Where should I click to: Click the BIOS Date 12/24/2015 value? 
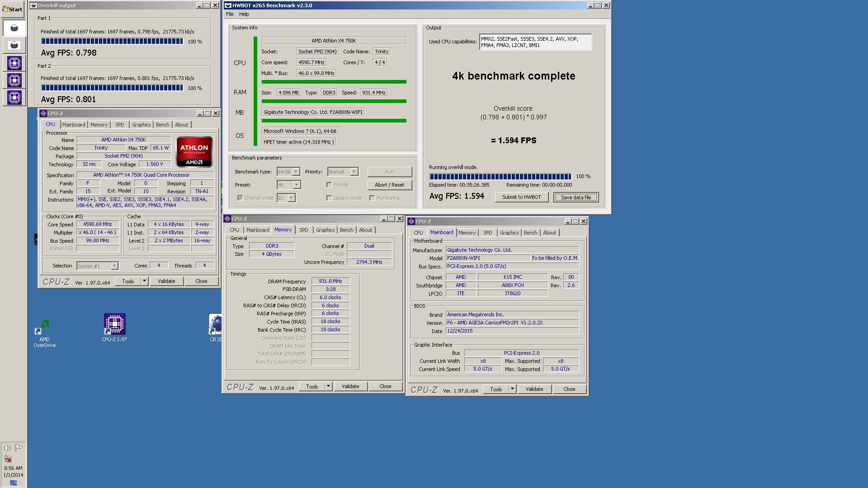tap(512, 331)
